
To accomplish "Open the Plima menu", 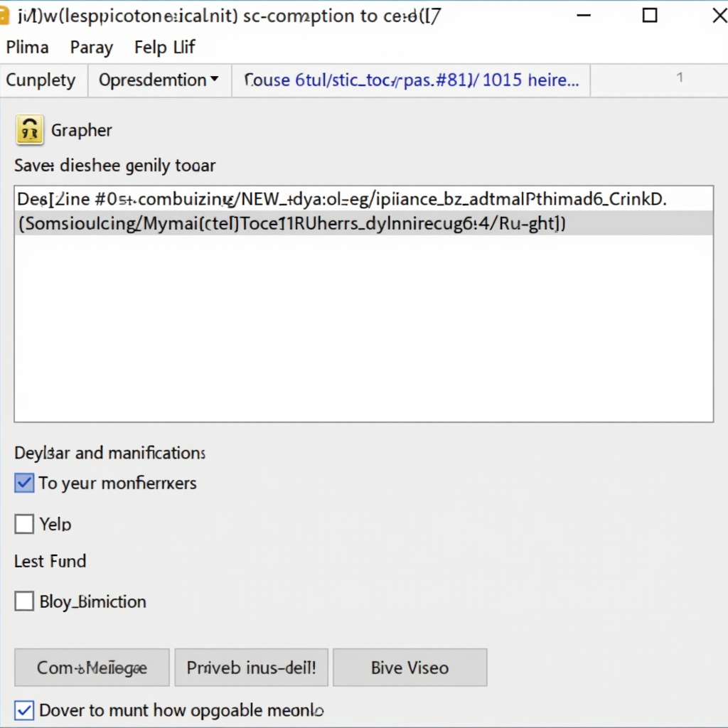I will click(x=27, y=48).
